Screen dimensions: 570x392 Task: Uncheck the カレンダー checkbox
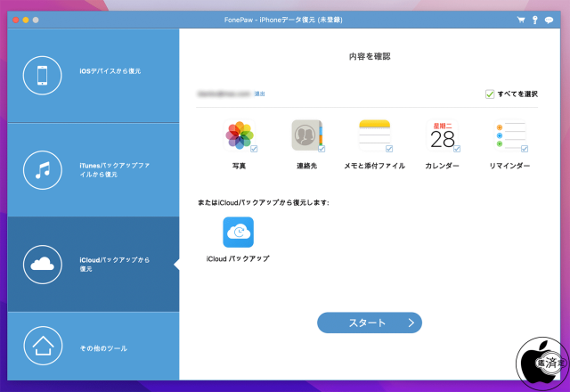457,149
